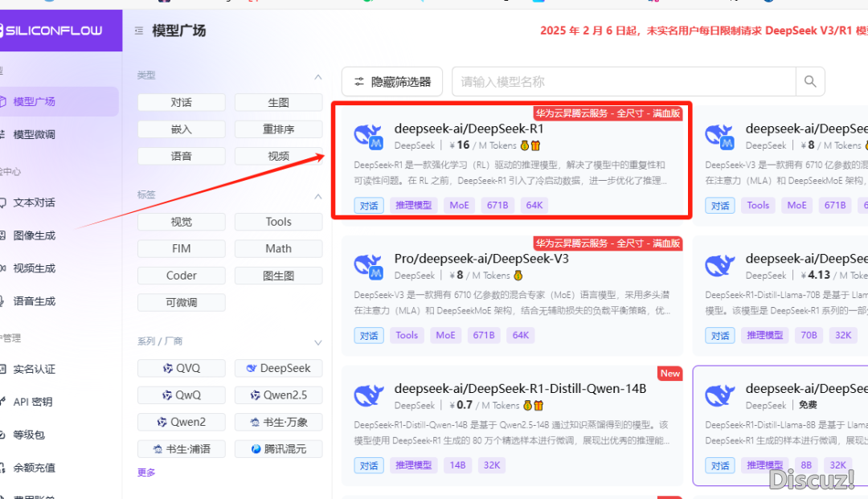
Task: Toggle the FIM tag filter
Action: click(x=182, y=249)
